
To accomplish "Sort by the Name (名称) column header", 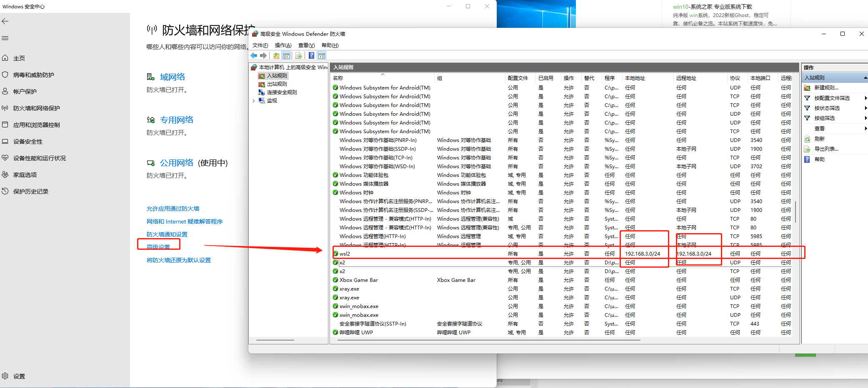I will 383,78.
